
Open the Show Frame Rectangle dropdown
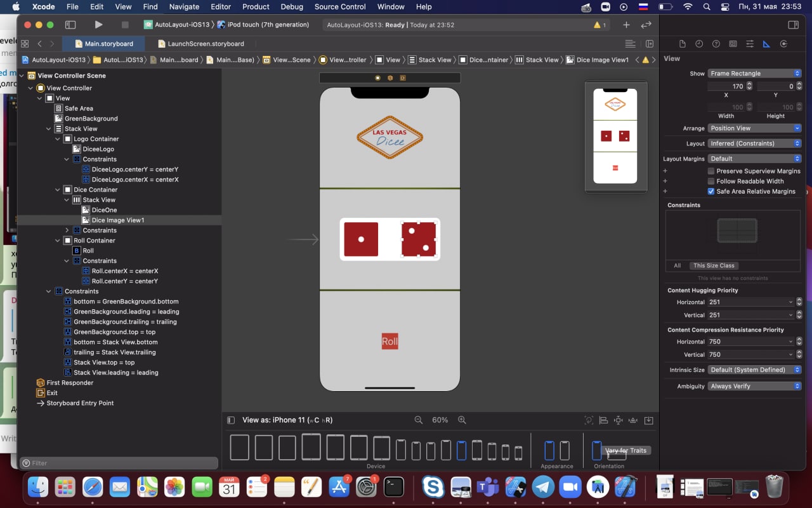[755, 73]
